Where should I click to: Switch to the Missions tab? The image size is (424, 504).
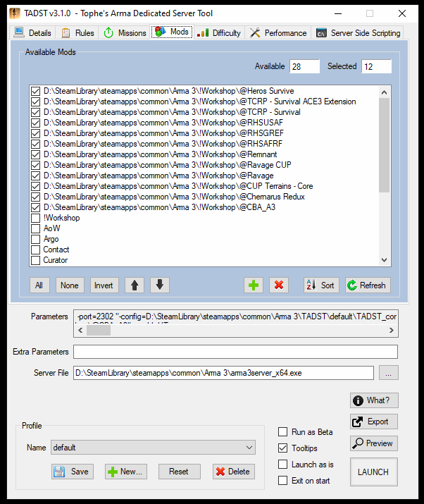[x=125, y=32]
